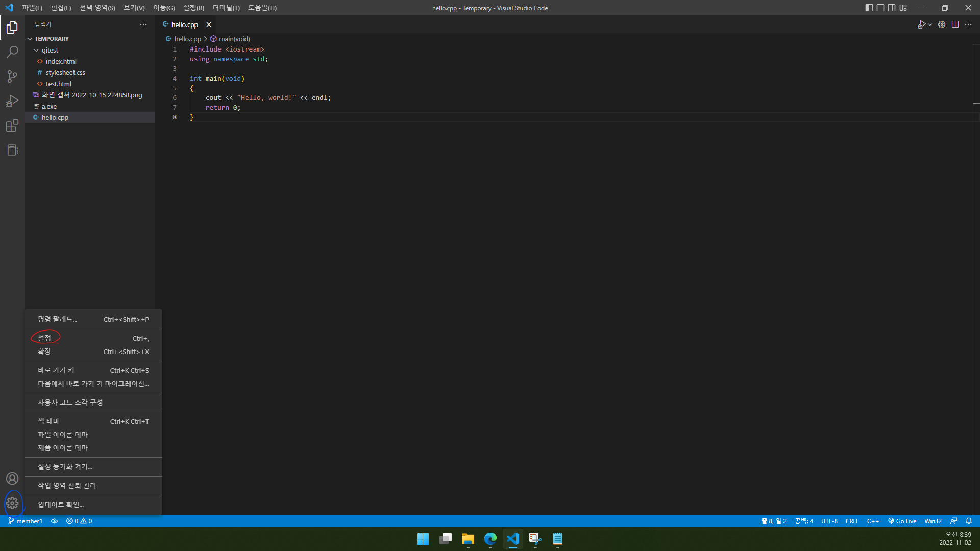The height and width of the screenshot is (551, 980).
Task: Open the 보기(V) menu
Action: [134, 8]
